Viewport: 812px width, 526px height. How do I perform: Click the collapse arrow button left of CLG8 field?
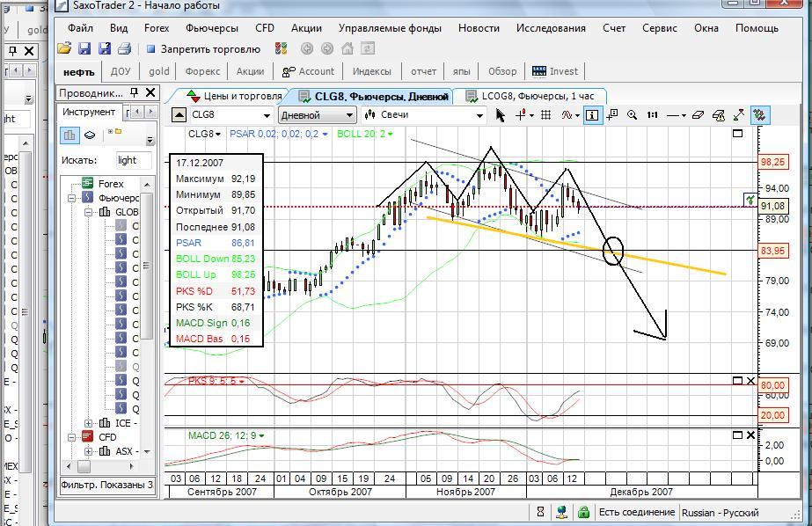click(178, 115)
